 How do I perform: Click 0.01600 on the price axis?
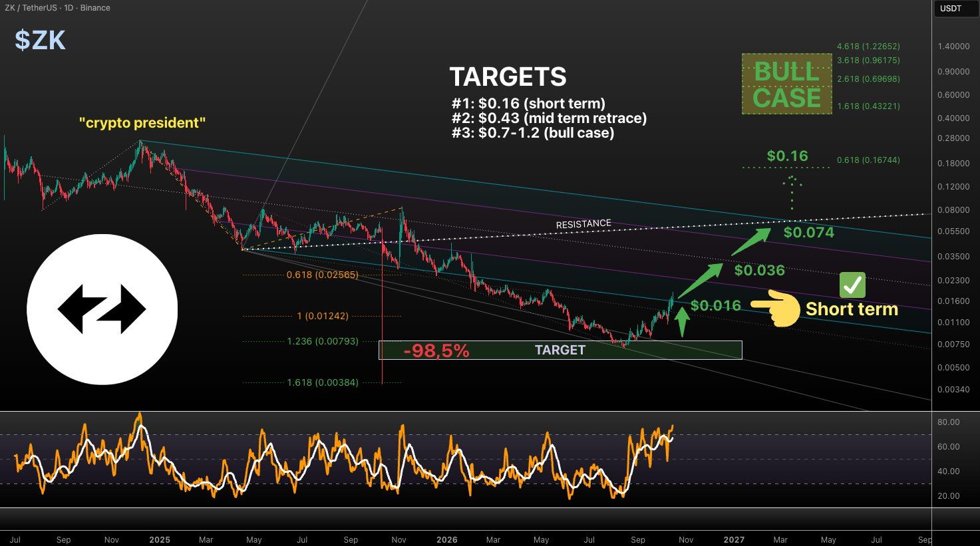tap(953, 301)
